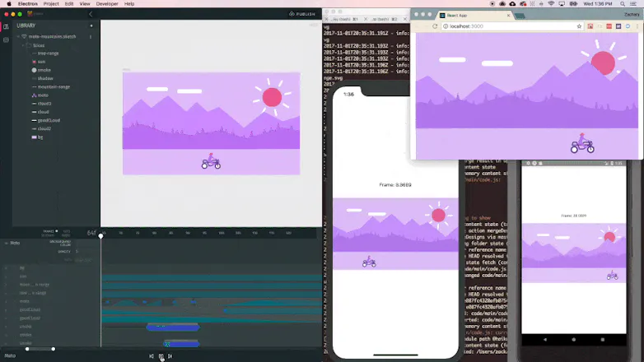Skip to timeline end button
644x362 pixels.
click(170, 356)
